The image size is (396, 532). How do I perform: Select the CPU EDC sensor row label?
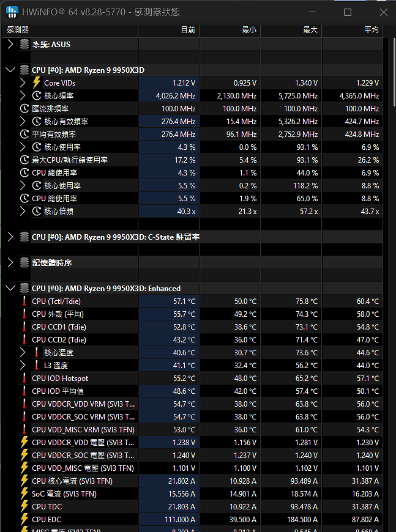pos(47,519)
